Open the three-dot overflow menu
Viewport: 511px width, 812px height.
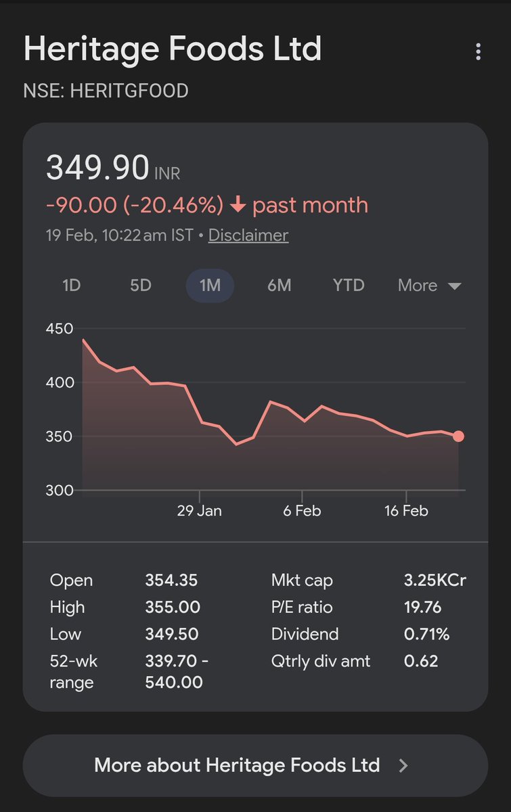[479, 51]
